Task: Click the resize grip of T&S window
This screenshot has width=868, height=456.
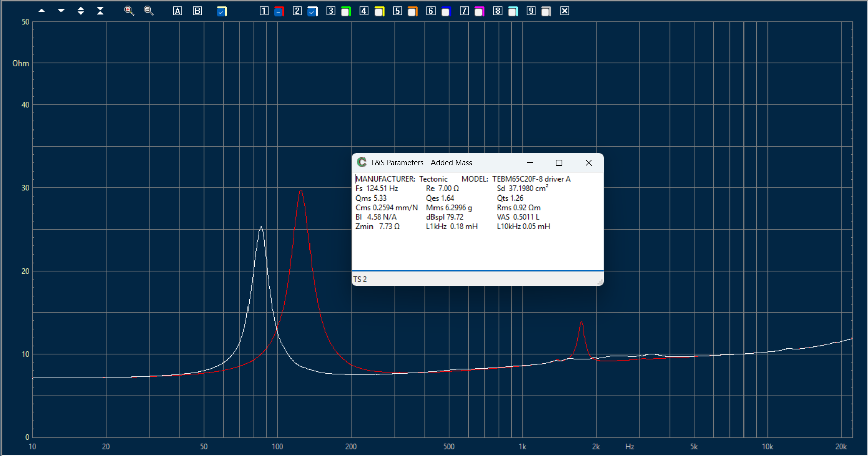Action: [600, 282]
